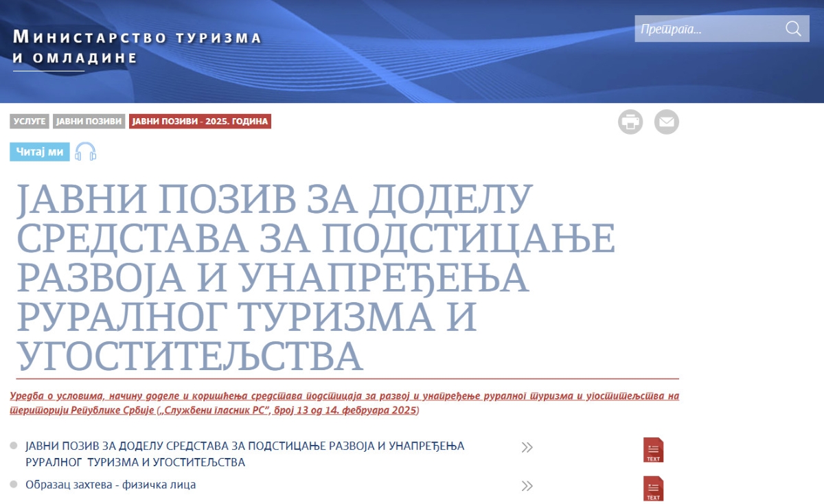Open ЈАВНИ ПОЗИВИ - 2025. ГОДИНА breadcrumb

(200, 122)
